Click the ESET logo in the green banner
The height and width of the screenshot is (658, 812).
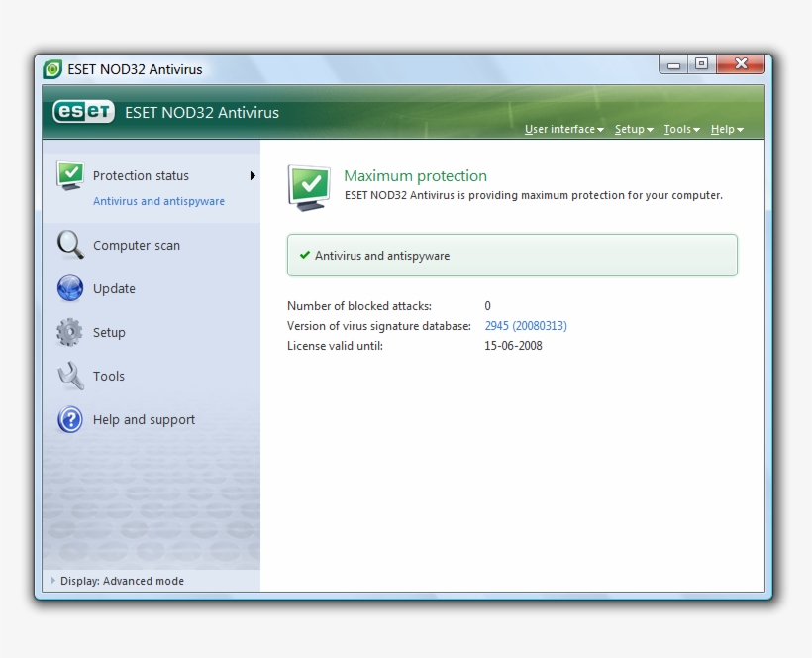[83, 112]
